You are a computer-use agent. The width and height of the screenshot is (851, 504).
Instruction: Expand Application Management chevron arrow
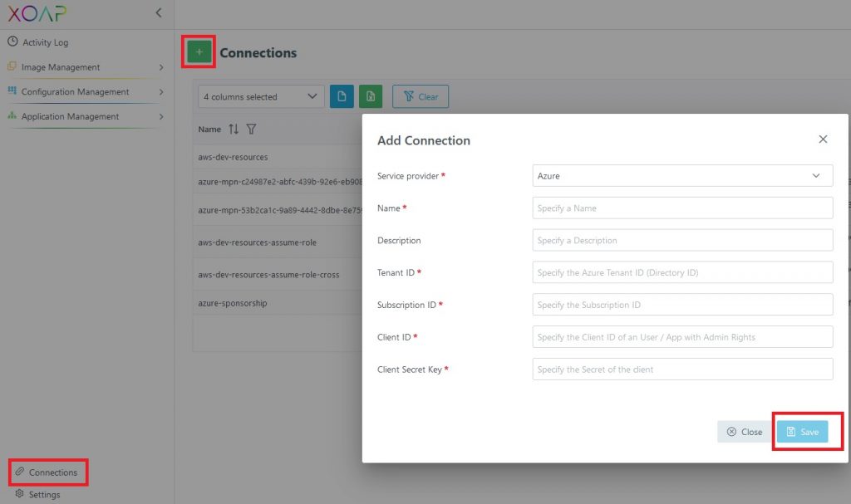[x=161, y=116]
